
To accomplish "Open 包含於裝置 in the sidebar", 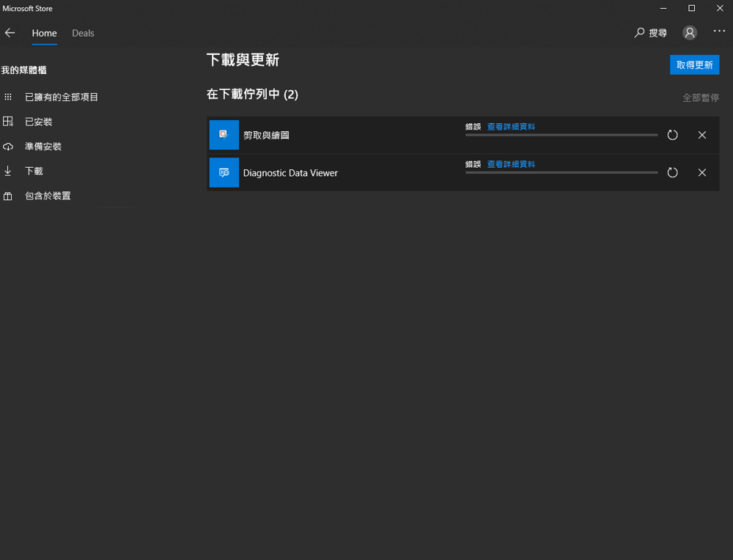I will pyautogui.click(x=48, y=196).
